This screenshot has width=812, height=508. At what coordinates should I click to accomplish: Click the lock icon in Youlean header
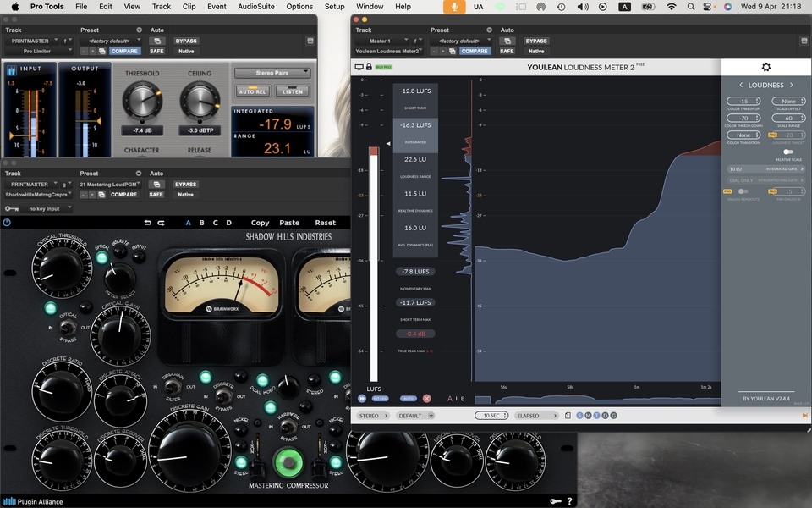tap(369, 67)
